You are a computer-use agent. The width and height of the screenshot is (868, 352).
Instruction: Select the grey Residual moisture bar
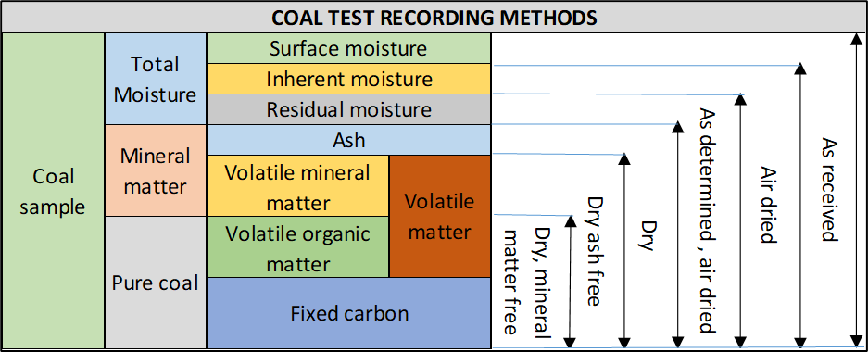tap(348, 109)
